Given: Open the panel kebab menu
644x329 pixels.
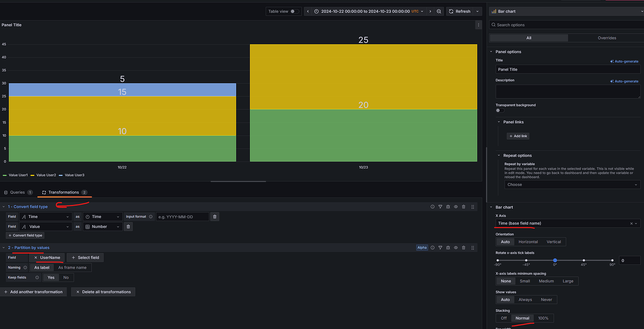Looking at the screenshot, I should click(x=478, y=25).
